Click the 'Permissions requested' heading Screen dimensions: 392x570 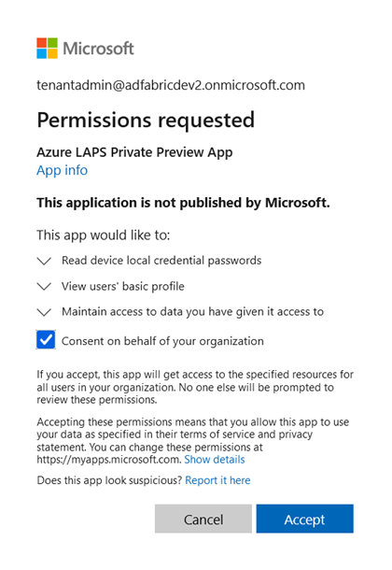pos(146,121)
